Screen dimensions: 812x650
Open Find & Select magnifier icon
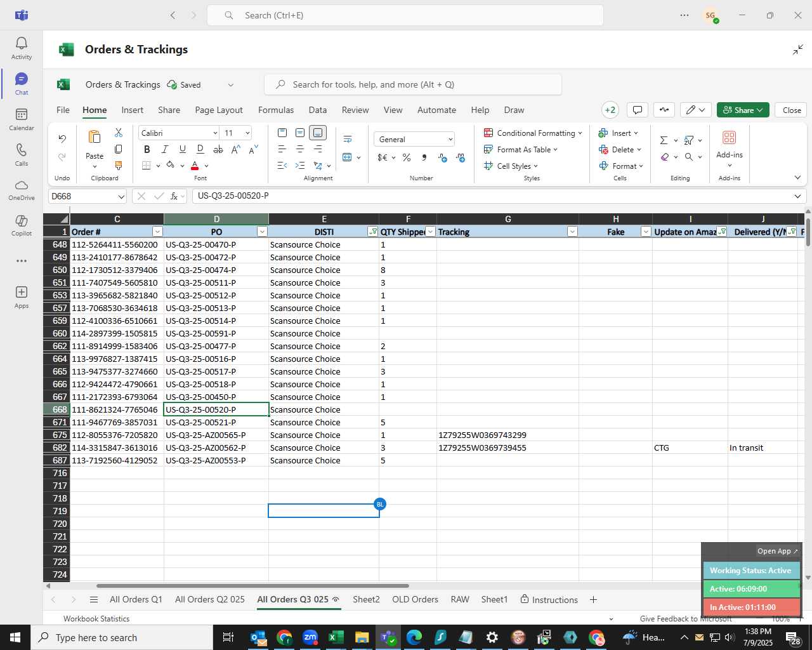pyautogui.click(x=689, y=157)
